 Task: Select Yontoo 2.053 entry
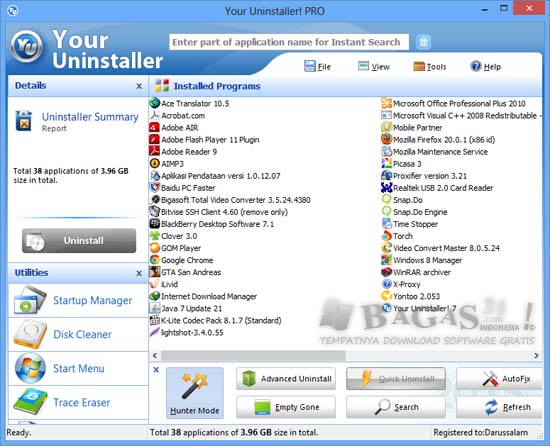tap(411, 296)
